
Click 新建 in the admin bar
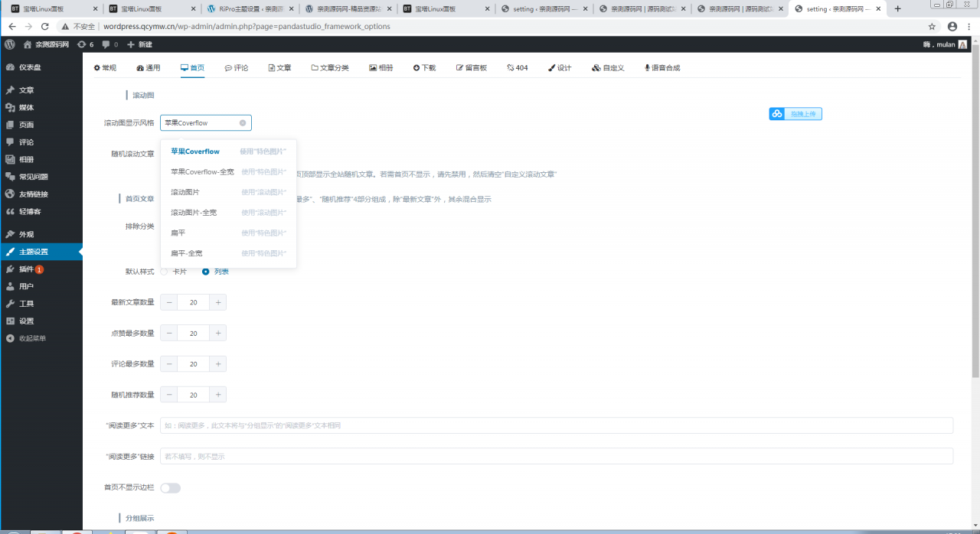[x=139, y=44]
